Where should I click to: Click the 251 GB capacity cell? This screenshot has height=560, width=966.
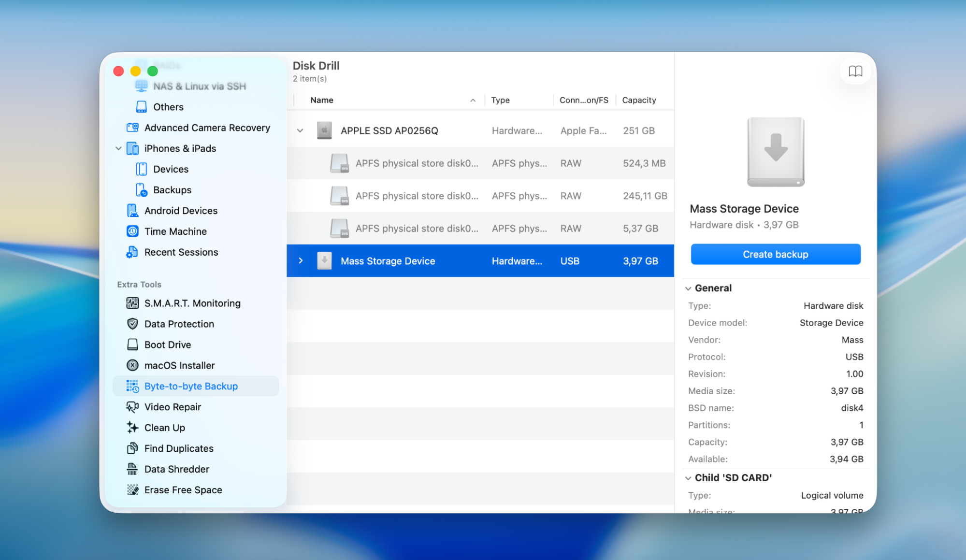point(639,130)
